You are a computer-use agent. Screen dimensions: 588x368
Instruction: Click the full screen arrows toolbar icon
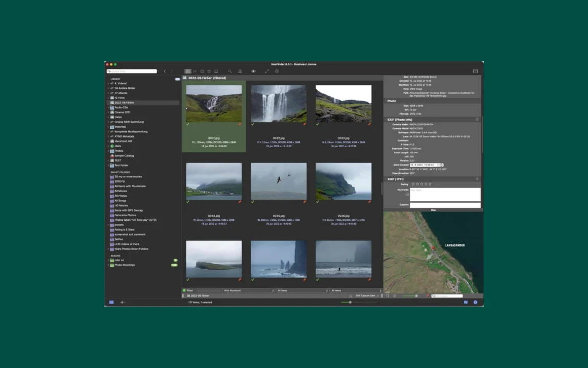point(267,72)
